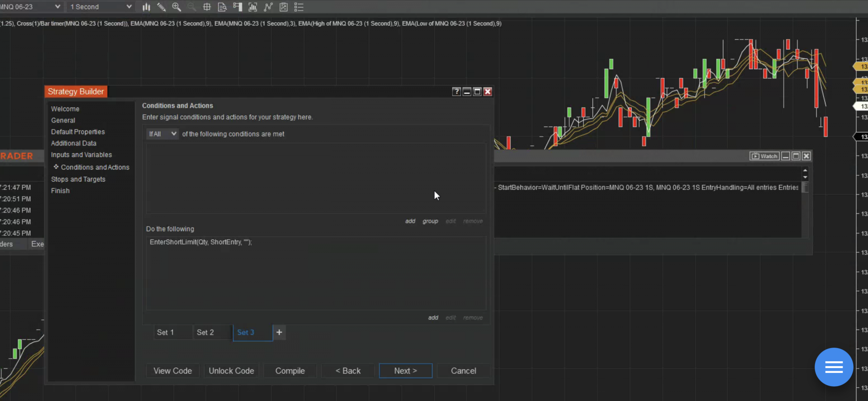The width and height of the screenshot is (868, 401).
Task: Toggle the crosshair cursor icon
Action: tap(207, 7)
